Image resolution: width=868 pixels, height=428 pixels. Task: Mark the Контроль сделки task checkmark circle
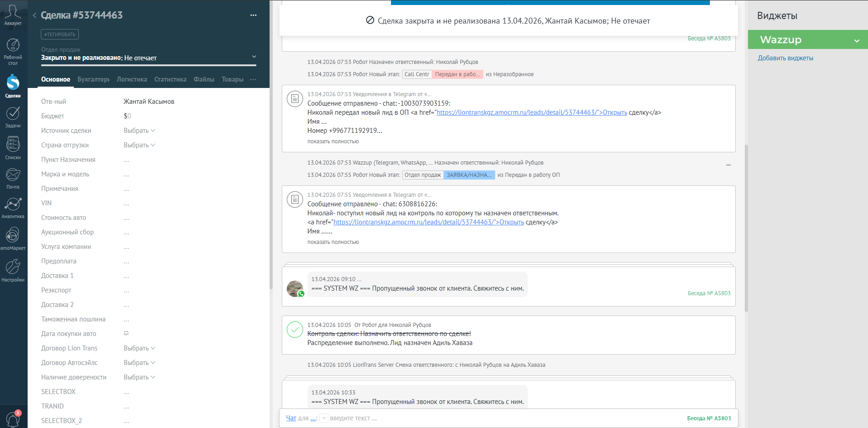coord(295,330)
